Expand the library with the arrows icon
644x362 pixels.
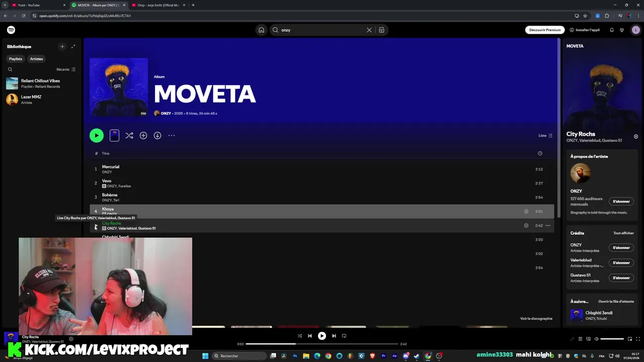point(73,47)
